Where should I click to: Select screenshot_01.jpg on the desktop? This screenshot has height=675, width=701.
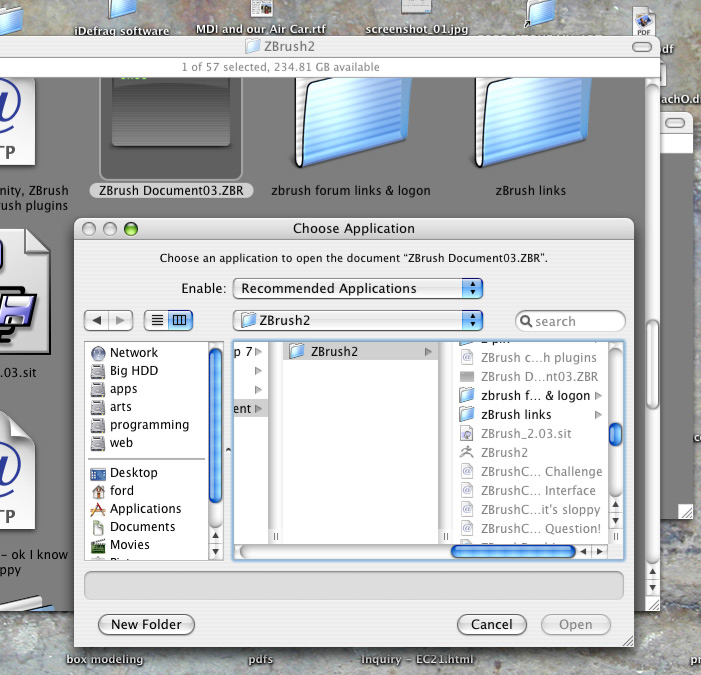tap(417, 30)
